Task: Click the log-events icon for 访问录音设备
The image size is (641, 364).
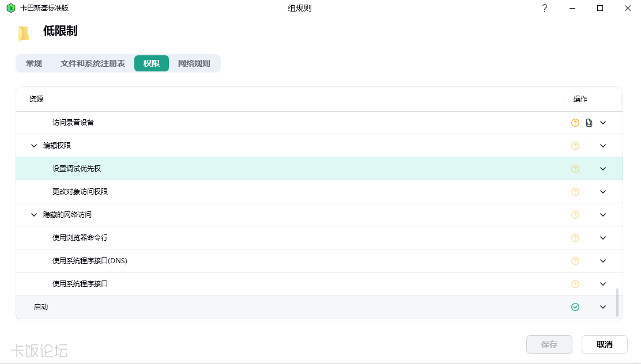Action: pos(589,123)
